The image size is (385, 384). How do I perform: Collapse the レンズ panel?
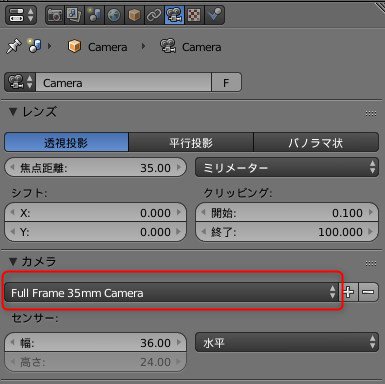click(x=13, y=112)
